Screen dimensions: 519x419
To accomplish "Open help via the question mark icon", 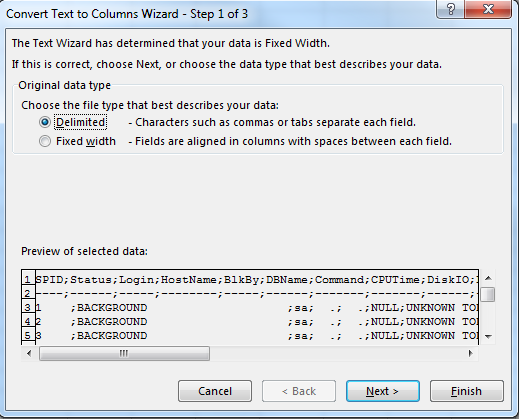I will (450, 9).
